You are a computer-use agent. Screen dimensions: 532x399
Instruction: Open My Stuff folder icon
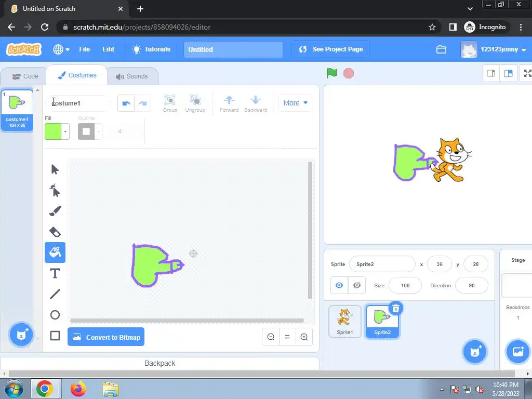(x=441, y=49)
